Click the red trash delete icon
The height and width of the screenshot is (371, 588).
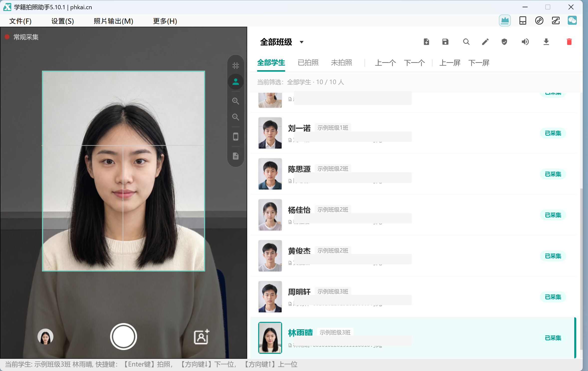click(x=569, y=42)
